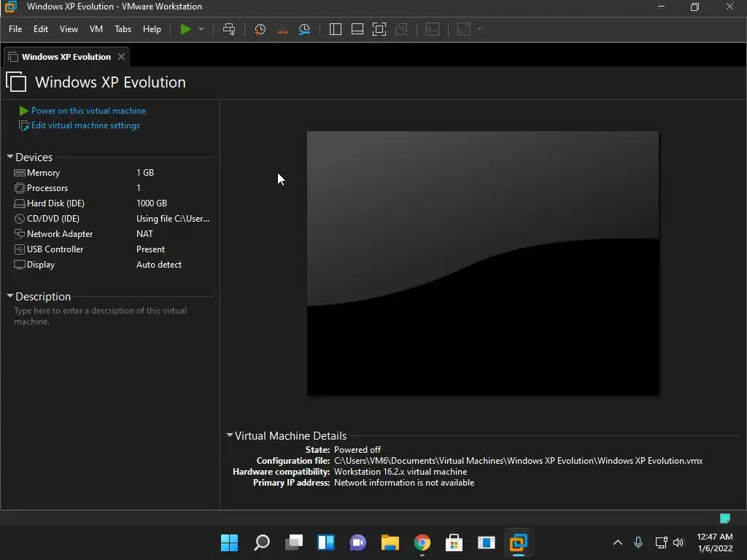Open Google Chrome from the taskbar

pyautogui.click(x=422, y=542)
